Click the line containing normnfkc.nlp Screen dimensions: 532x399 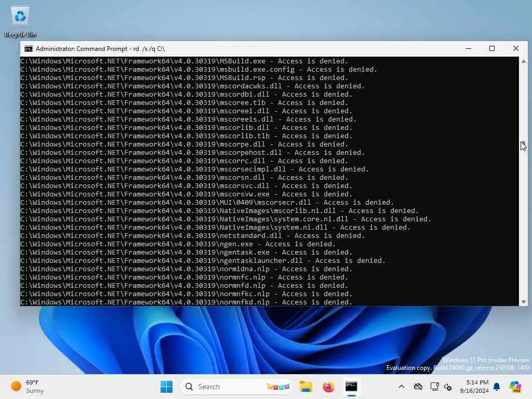coord(187,294)
